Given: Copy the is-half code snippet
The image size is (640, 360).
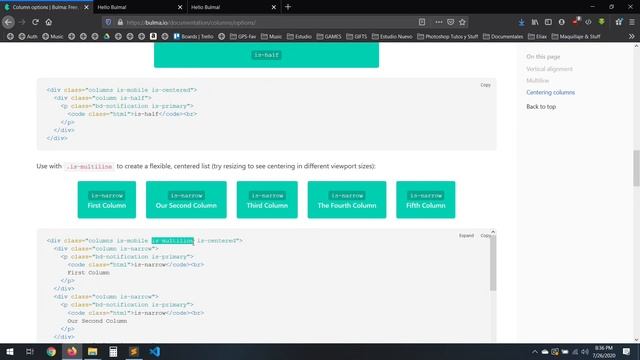Looking at the screenshot, I should coord(485,85).
